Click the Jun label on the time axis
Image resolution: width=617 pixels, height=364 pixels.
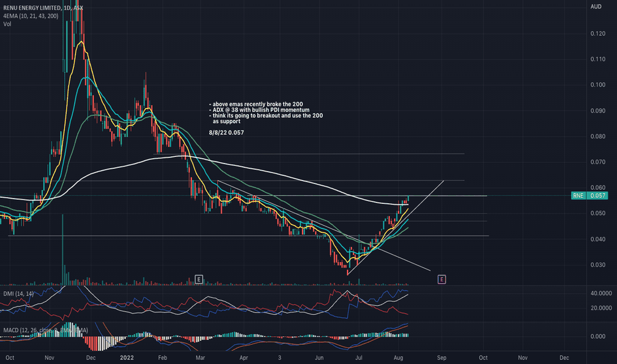pyautogui.click(x=319, y=357)
